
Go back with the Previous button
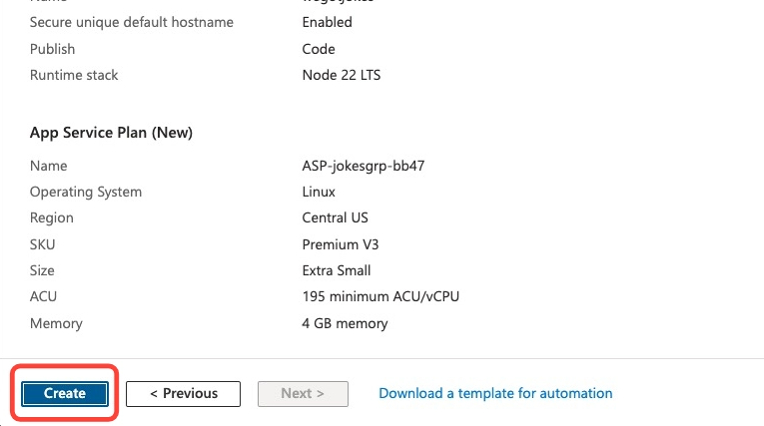pyautogui.click(x=183, y=393)
